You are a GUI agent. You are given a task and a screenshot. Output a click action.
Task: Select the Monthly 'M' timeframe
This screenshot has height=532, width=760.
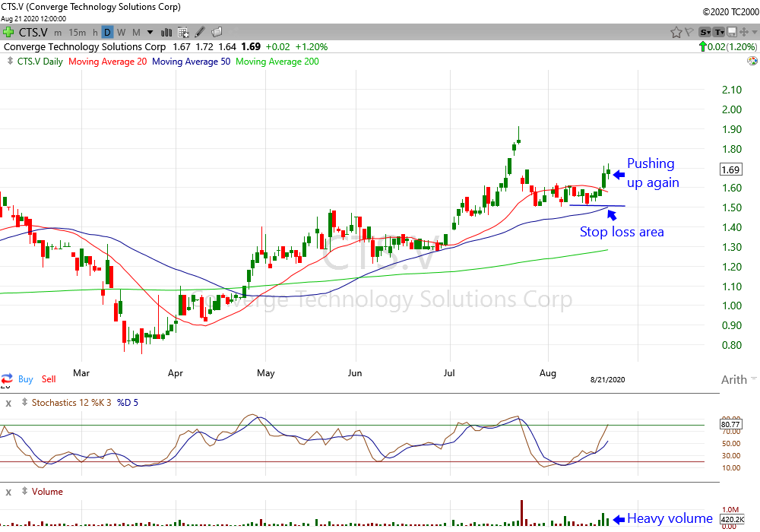point(136,33)
